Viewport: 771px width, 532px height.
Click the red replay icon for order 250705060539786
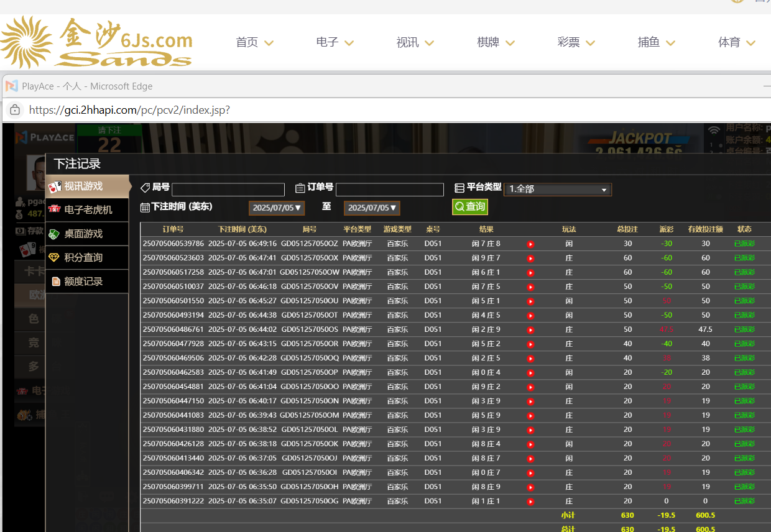click(530, 244)
